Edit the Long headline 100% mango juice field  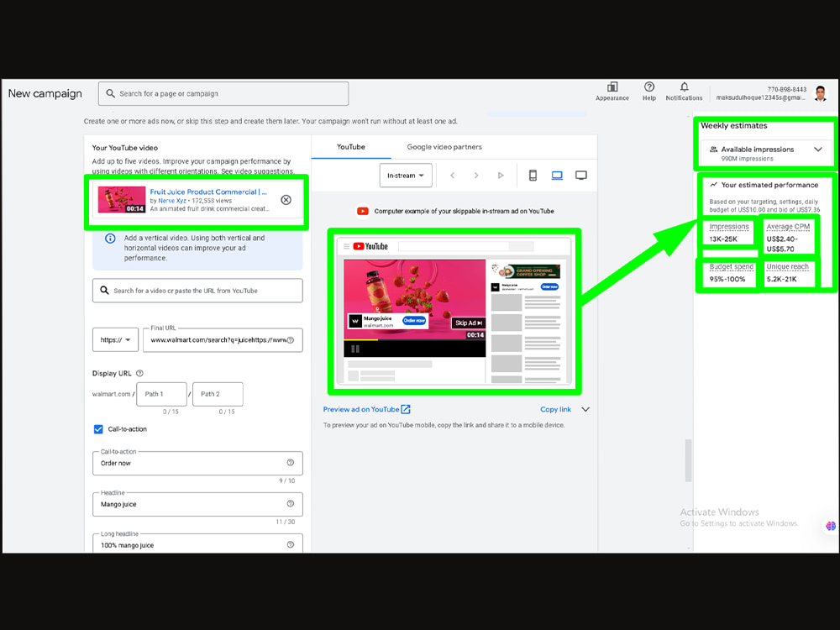point(197,543)
